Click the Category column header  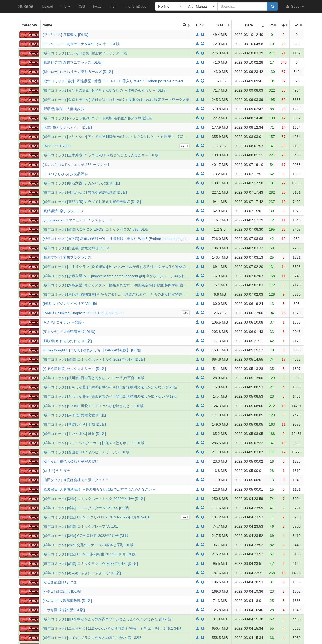click(29, 25)
